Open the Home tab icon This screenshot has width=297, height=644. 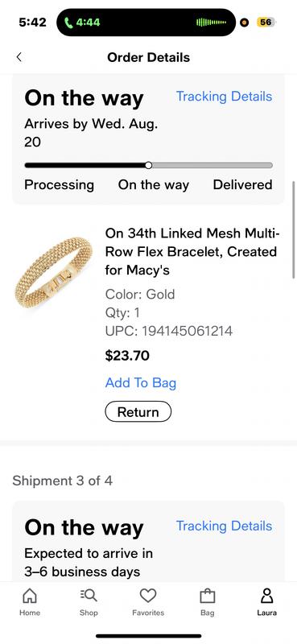pyautogui.click(x=30, y=595)
